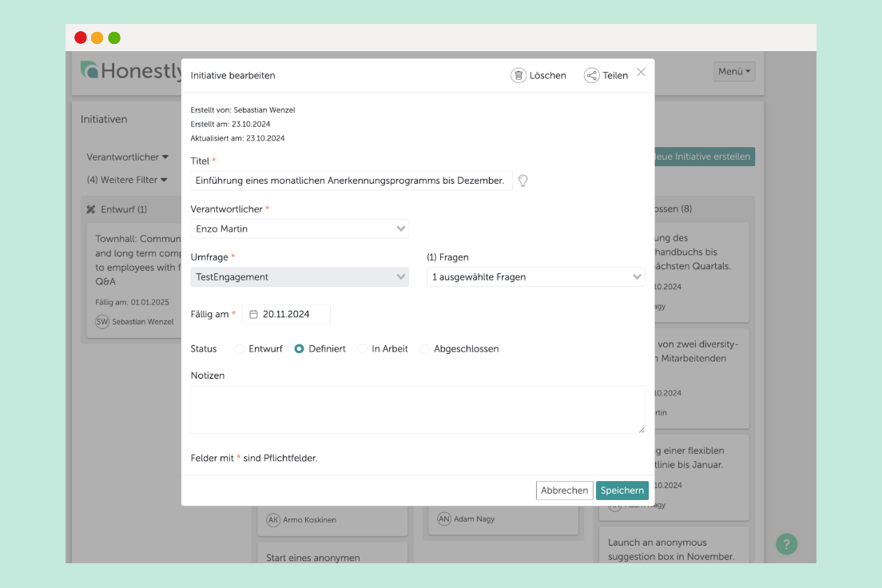Open the Fragen dropdown with 1 ausgewählte Fragen
882x588 pixels.
[x=536, y=277]
